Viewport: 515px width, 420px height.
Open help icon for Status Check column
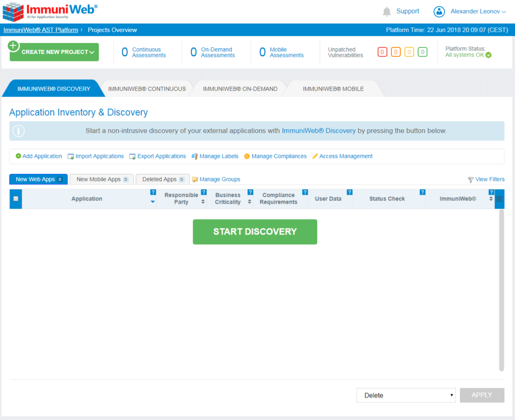[422, 193]
